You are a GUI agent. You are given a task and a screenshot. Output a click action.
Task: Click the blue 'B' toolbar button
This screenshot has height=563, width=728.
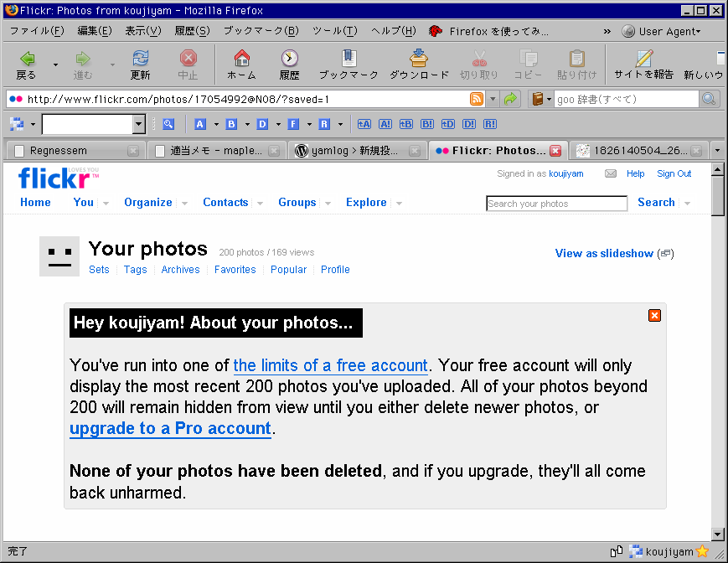231,124
